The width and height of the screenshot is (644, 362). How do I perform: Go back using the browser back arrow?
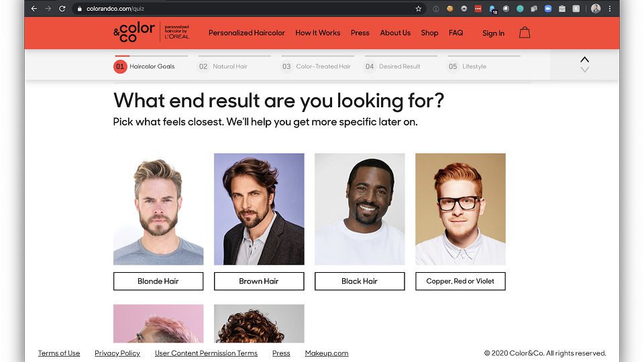[34, 9]
